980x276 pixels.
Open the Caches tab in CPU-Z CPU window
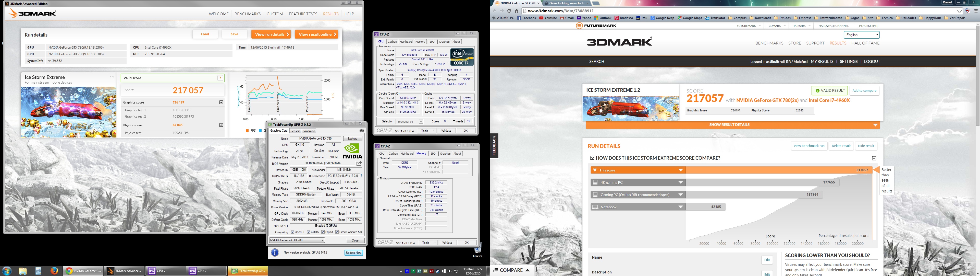pos(392,42)
